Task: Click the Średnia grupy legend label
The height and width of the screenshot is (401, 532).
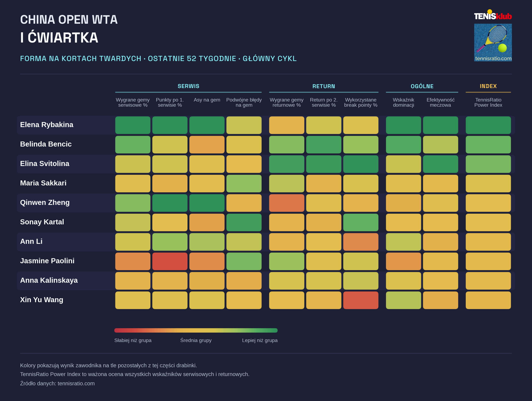Action: tap(196, 340)
